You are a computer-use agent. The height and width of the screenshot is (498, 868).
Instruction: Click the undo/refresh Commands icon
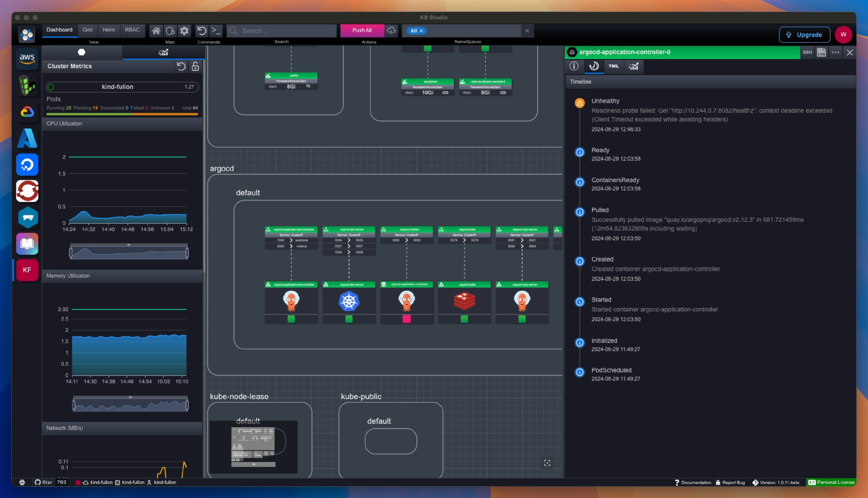202,31
